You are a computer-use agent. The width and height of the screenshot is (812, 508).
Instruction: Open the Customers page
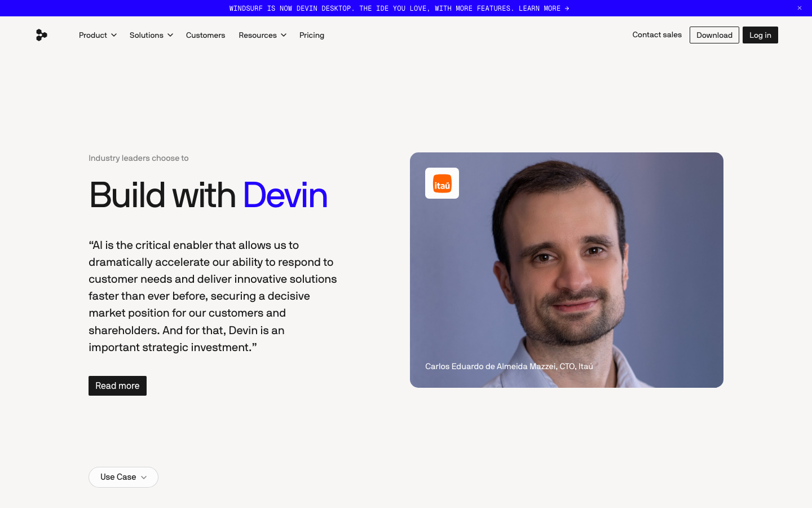205,35
